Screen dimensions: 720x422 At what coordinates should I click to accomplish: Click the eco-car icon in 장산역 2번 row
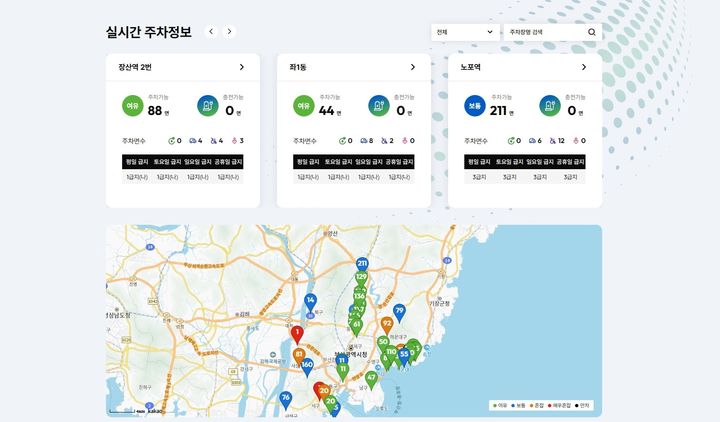(172, 141)
